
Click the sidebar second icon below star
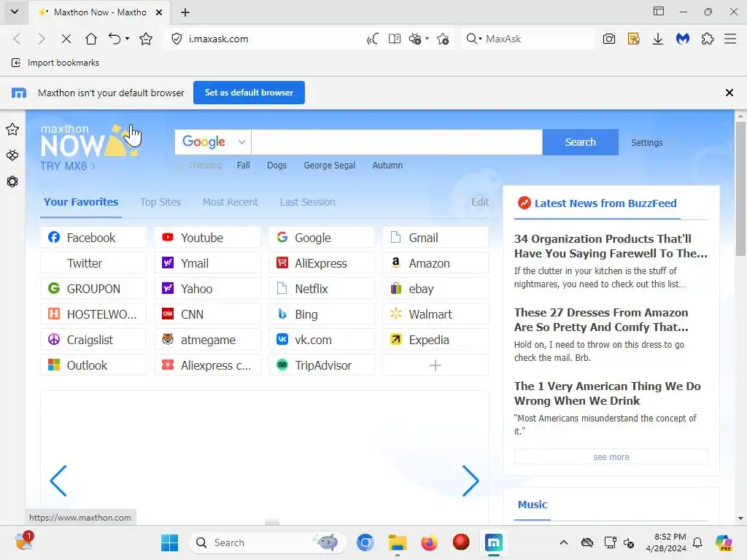click(12, 155)
